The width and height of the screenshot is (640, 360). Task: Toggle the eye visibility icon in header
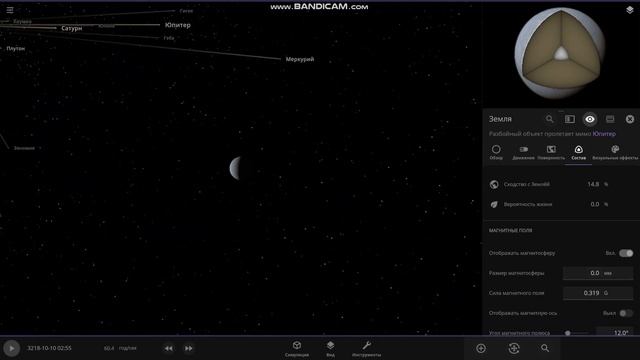pyautogui.click(x=589, y=119)
